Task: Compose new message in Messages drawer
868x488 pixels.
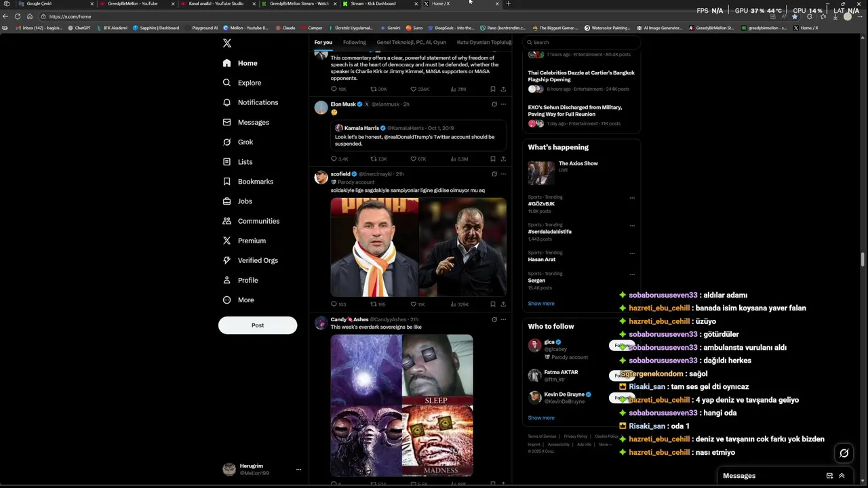Action: 829,476
